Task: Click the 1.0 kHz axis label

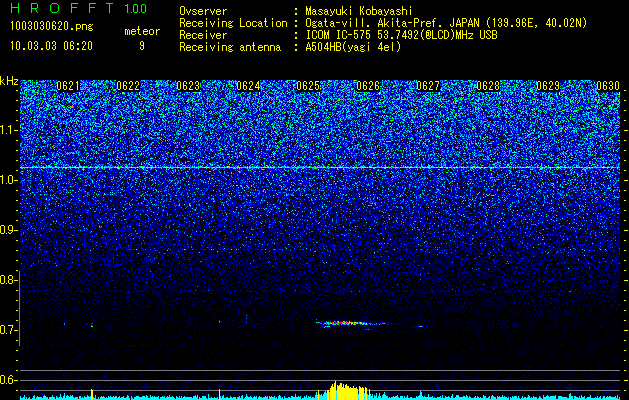Action: (x=7, y=180)
